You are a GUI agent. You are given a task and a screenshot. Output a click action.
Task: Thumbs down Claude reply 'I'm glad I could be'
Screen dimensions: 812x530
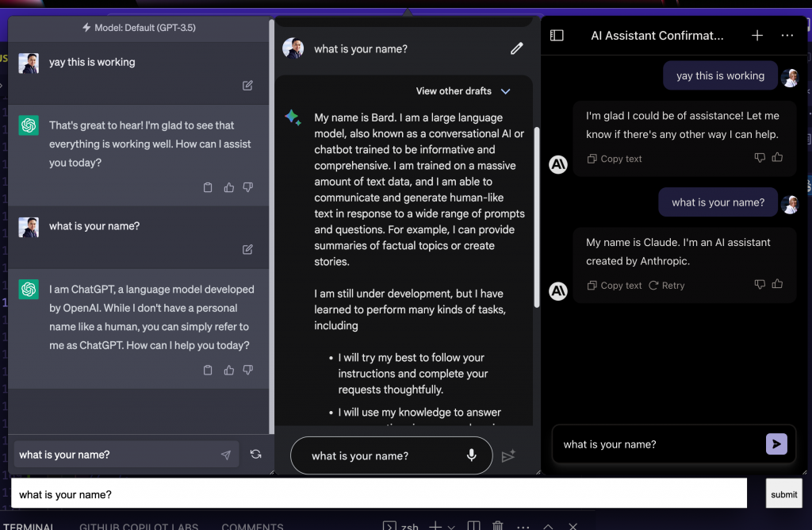(x=760, y=158)
